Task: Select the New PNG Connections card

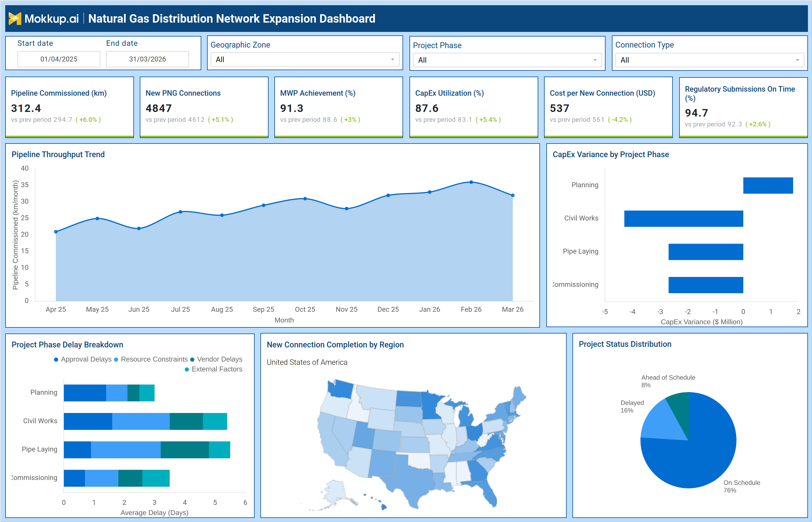Action: (204, 107)
